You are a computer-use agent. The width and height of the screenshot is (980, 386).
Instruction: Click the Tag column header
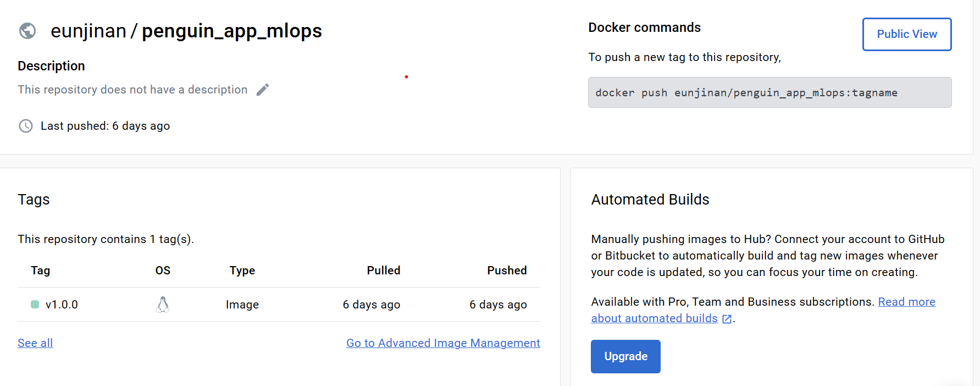(x=41, y=271)
